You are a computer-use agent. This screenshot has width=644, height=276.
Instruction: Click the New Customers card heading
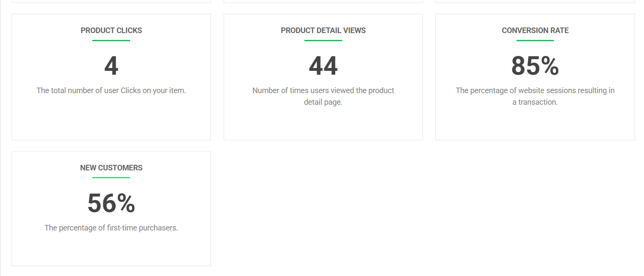tap(111, 168)
